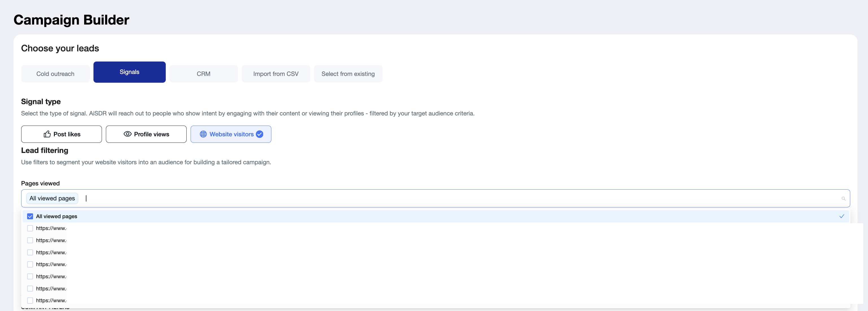Viewport: 868px width, 311px height.
Task: Open the Select from existing tab
Action: 348,74
